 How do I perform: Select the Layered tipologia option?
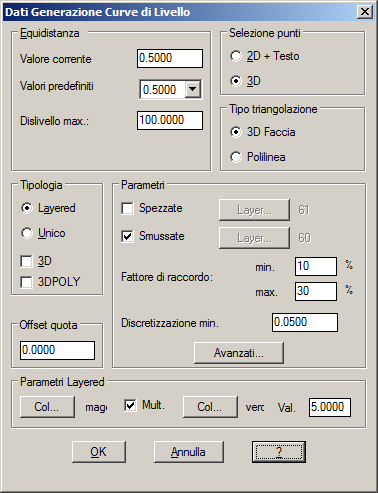(x=27, y=208)
